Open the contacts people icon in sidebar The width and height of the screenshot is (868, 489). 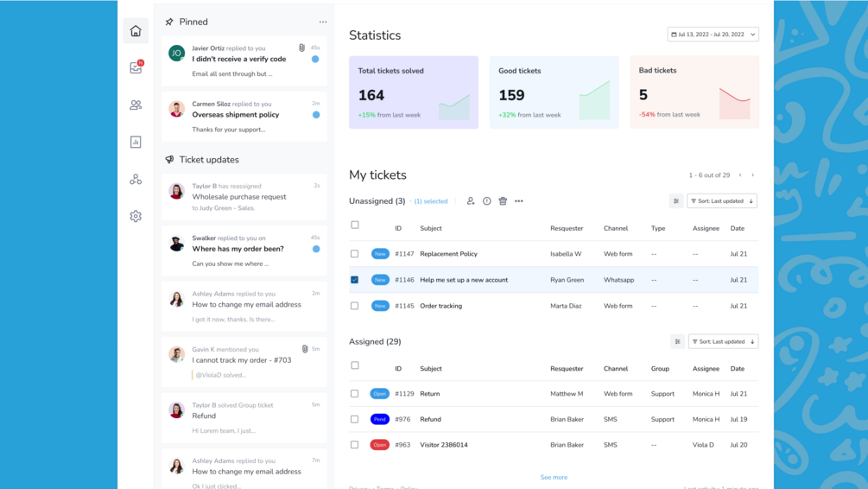pyautogui.click(x=136, y=105)
